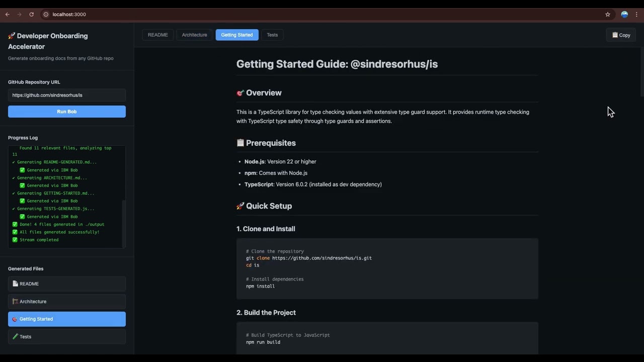
Task: Click the "npm: Comes with Node.js" bullet
Action: [276, 173]
